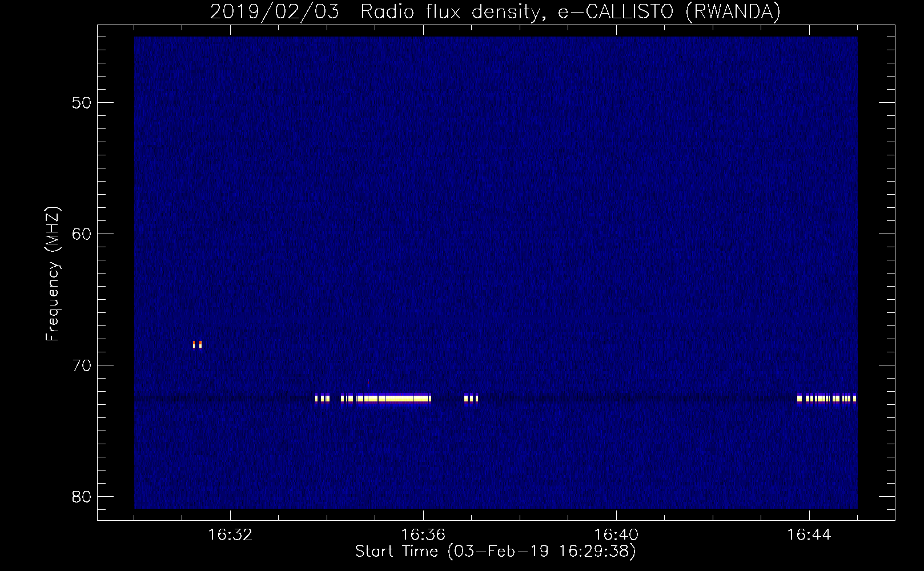924x571 pixels.
Task: Click the 'Start Time (03-Feb-19 16:29:38)' label
Action: pyautogui.click(x=495, y=552)
